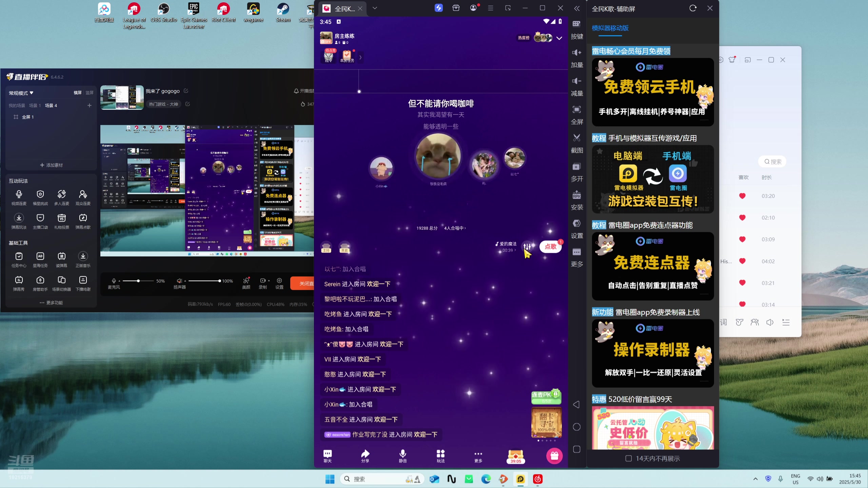Toggle heart like on 03:20 song
This screenshot has height=488, width=868.
742,196
